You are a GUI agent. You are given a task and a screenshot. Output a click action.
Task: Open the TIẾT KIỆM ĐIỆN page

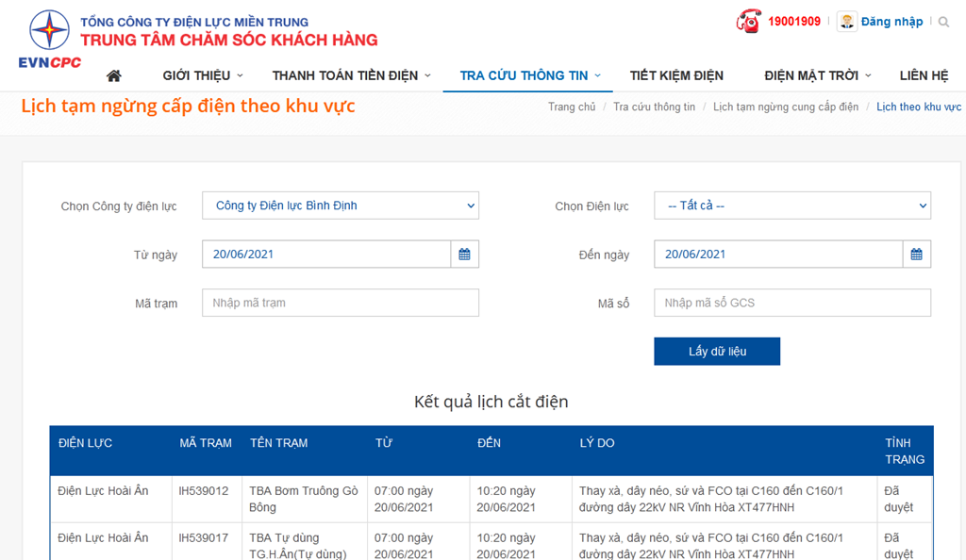[676, 75]
